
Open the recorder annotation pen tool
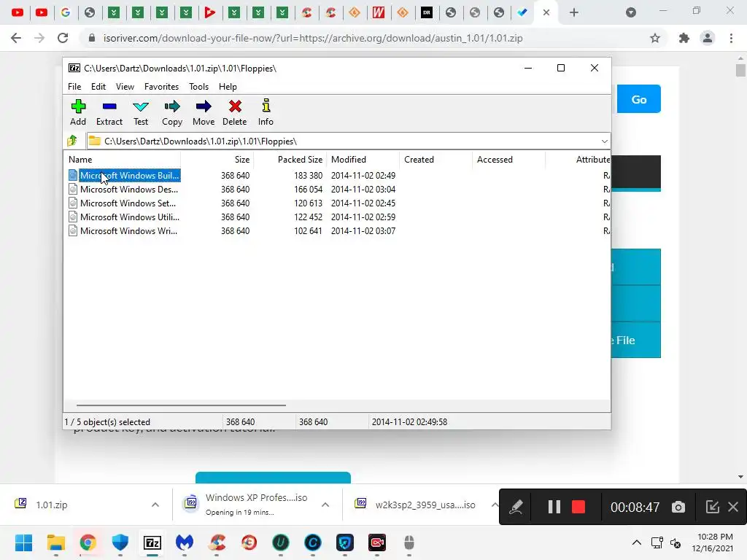pos(516,507)
